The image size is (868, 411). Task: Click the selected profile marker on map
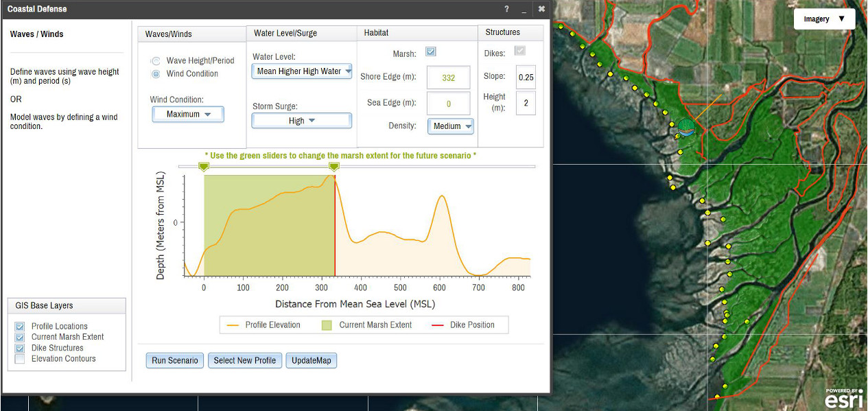[x=684, y=128]
